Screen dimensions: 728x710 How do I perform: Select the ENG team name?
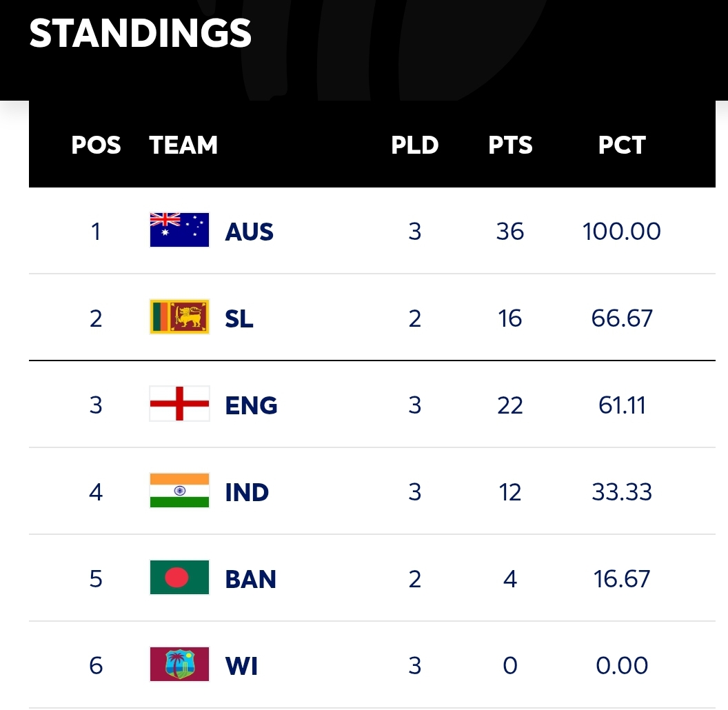click(251, 405)
